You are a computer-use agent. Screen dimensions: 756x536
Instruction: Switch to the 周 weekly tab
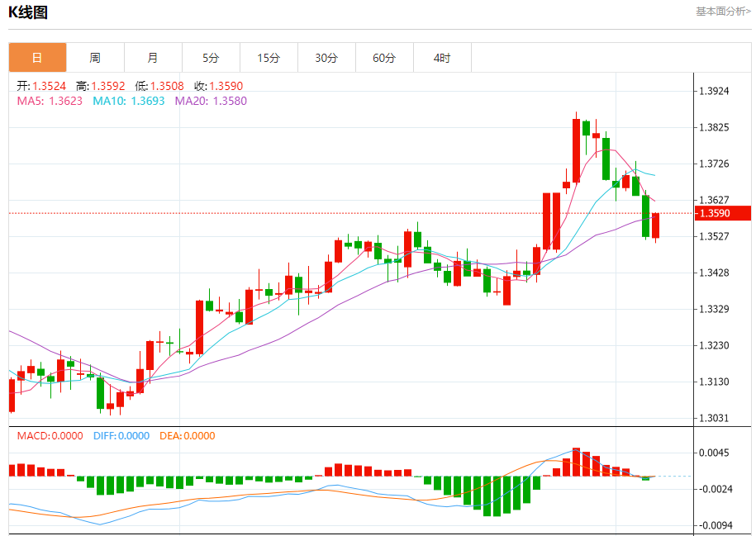coord(95,58)
